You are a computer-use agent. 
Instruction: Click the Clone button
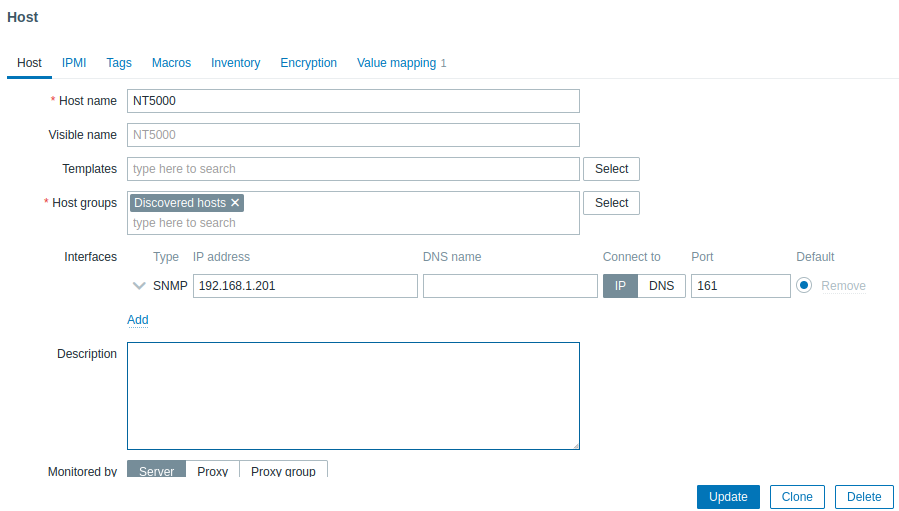coord(797,497)
